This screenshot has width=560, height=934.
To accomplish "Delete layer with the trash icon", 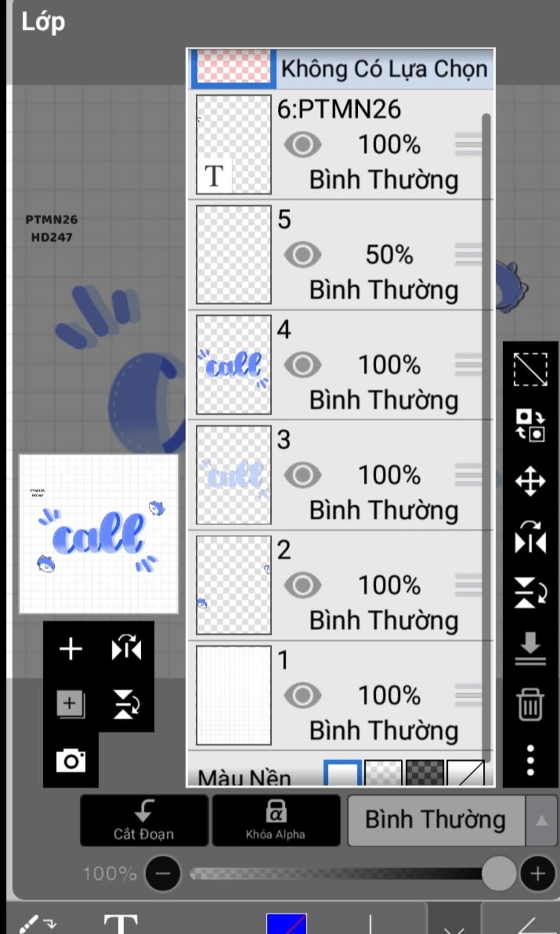I will point(530,704).
